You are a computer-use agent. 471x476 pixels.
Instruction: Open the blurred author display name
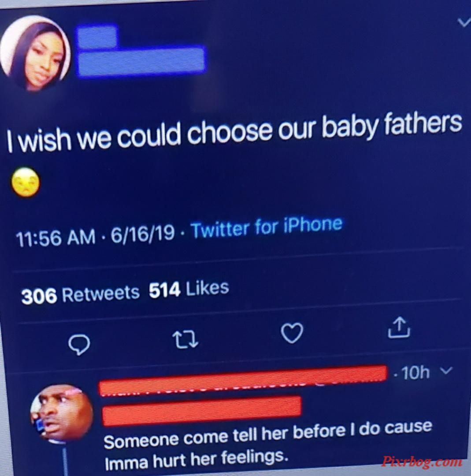click(x=97, y=36)
